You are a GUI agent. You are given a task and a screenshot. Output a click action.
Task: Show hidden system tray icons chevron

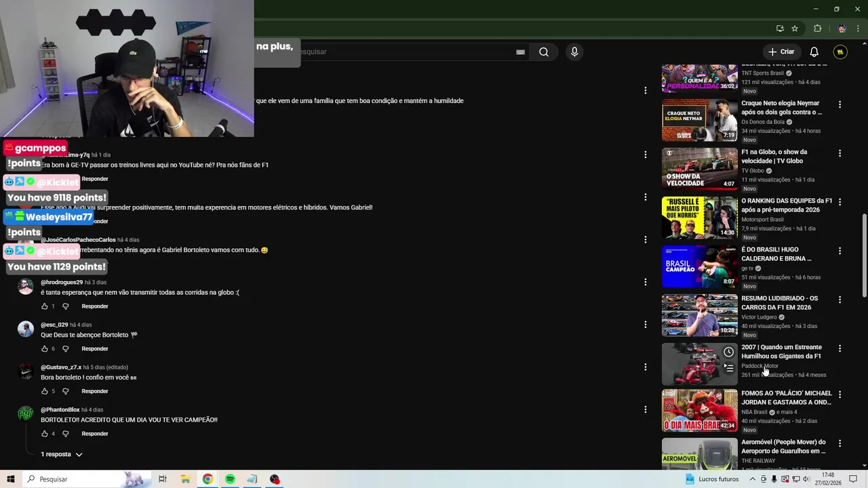[752, 479]
